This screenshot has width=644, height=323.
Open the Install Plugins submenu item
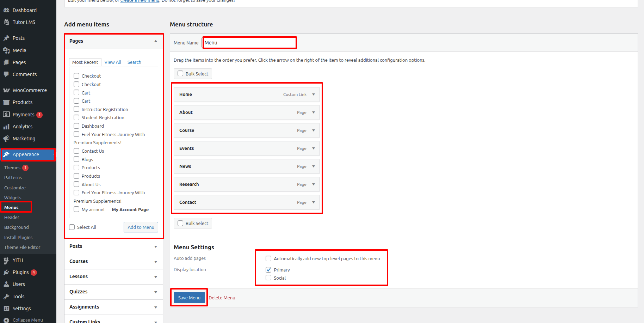18,238
